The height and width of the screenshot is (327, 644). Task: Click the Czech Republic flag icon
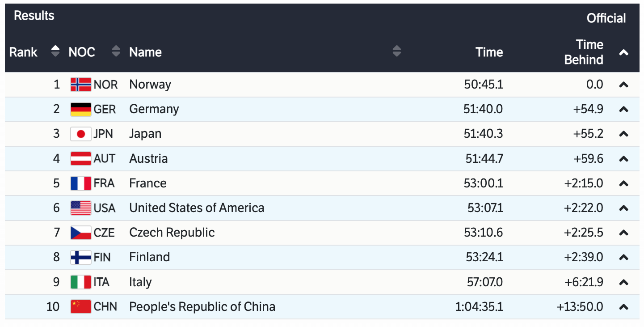click(80, 233)
